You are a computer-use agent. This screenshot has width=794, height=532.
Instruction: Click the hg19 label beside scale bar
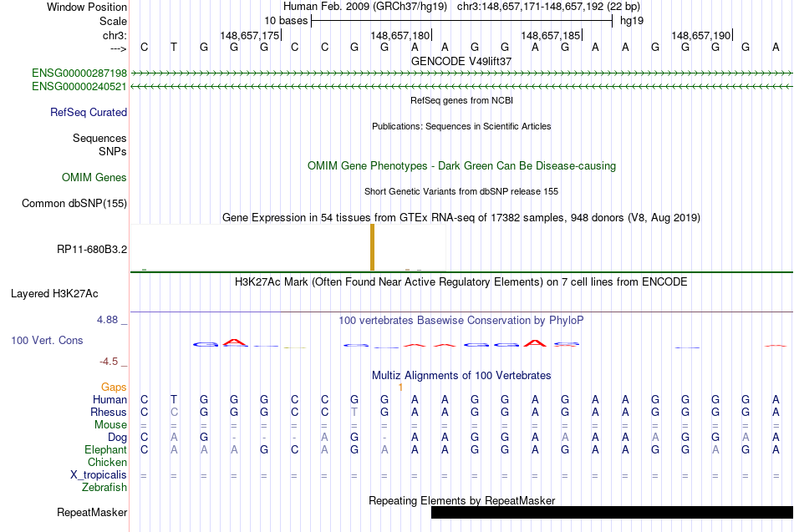pos(632,21)
